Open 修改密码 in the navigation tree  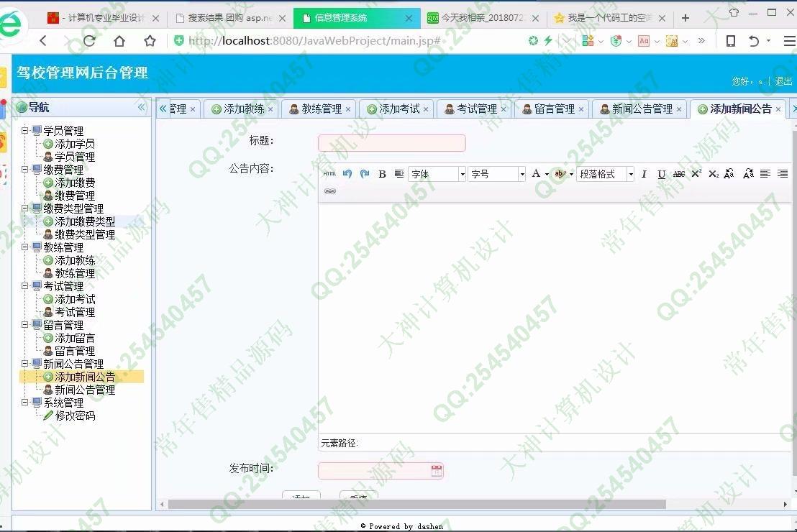coord(74,416)
